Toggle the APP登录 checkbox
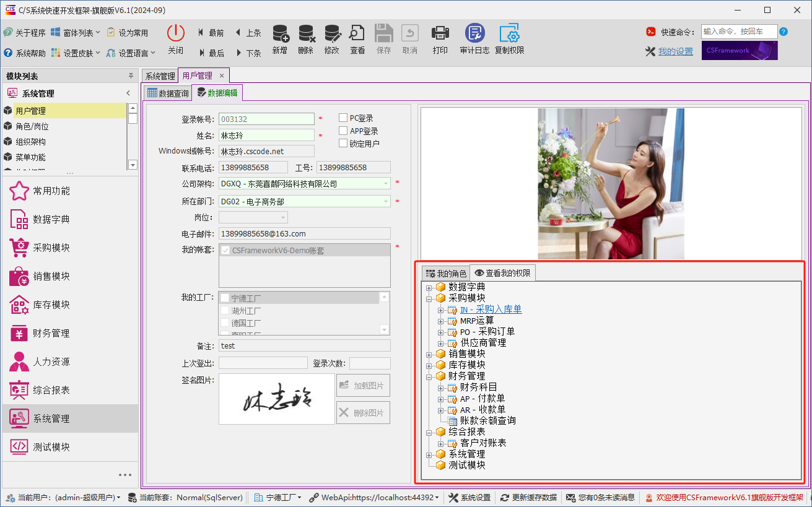The height and width of the screenshot is (507, 812). [343, 131]
